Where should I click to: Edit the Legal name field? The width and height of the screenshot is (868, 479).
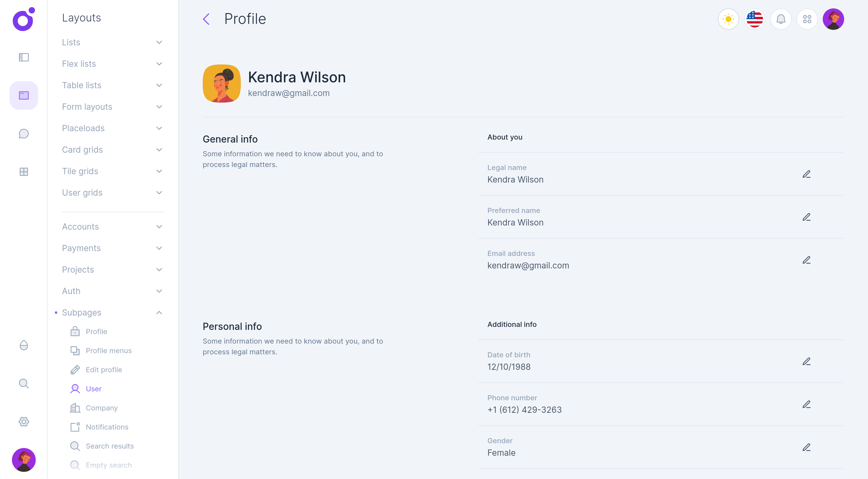pos(806,174)
